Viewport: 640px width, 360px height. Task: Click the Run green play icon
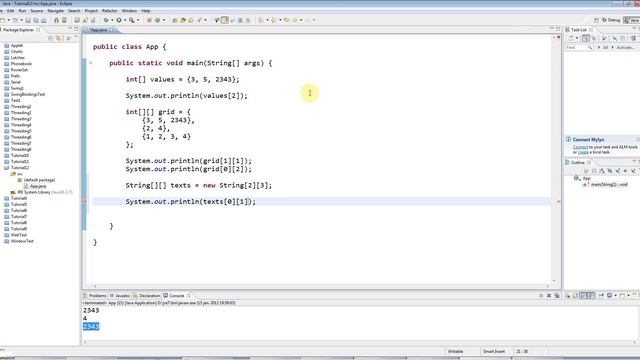(119, 20)
